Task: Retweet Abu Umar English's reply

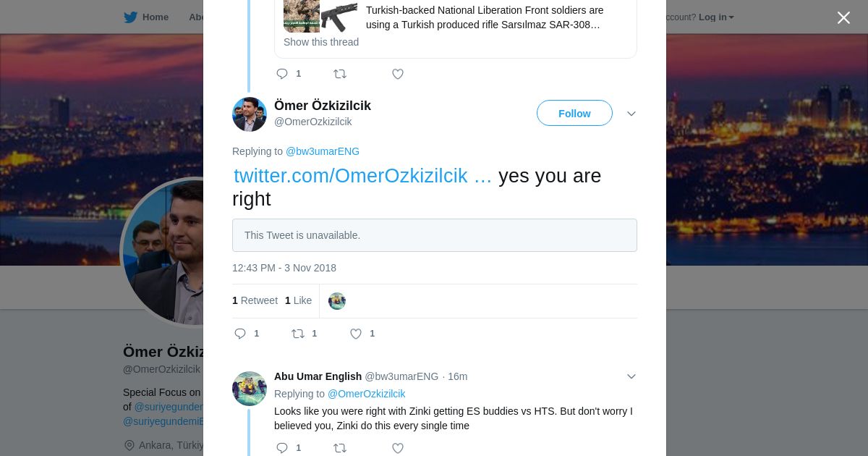Action: coord(340,448)
